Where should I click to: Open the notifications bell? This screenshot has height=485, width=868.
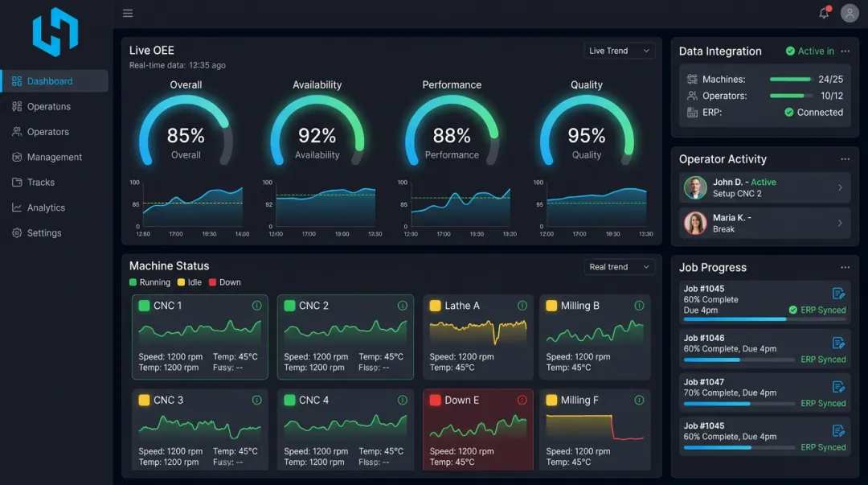pyautogui.click(x=825, y=13)
